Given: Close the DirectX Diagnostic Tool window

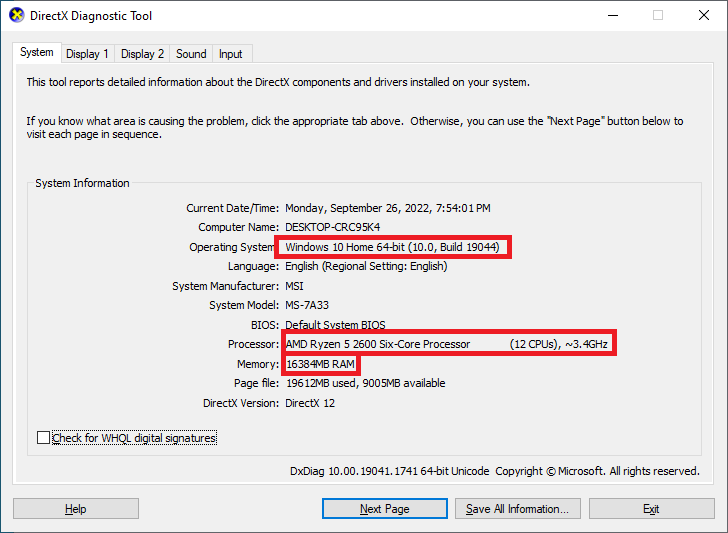Looking at the screenshot, I should click(x=703, y=16).
